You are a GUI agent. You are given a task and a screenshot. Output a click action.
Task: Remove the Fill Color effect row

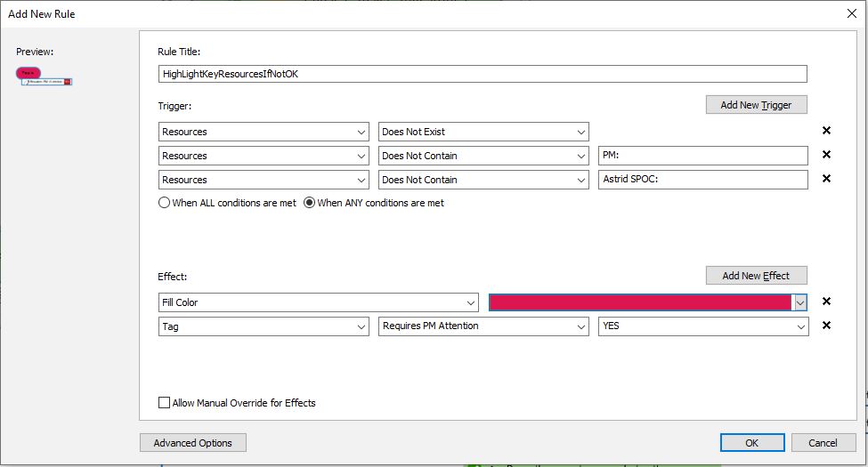826,302
